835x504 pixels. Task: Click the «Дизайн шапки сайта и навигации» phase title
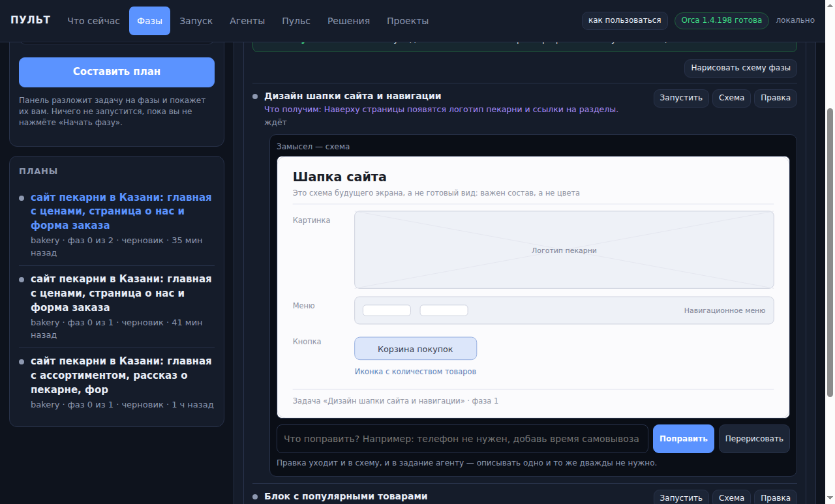pyautogui.click(x=353, y=96)
